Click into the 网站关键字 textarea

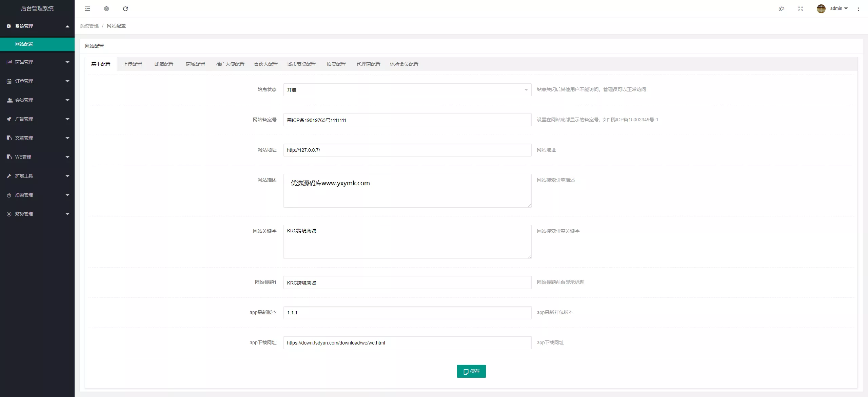(x=407, y=242)
